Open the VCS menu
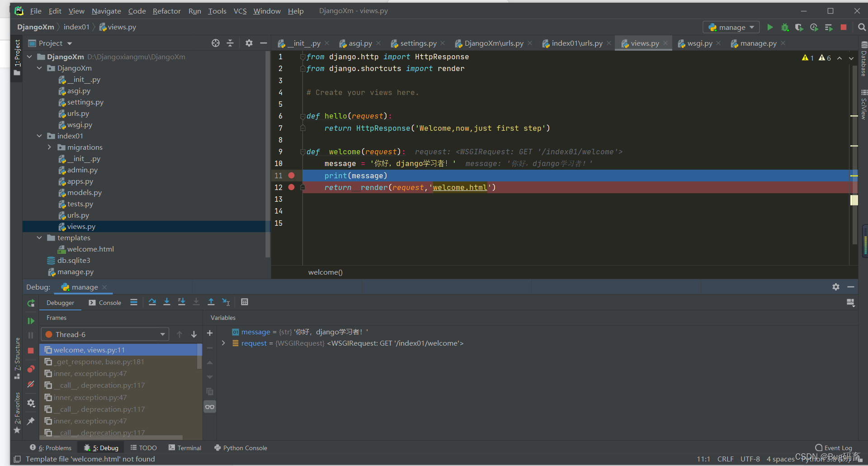 [240, 11]
